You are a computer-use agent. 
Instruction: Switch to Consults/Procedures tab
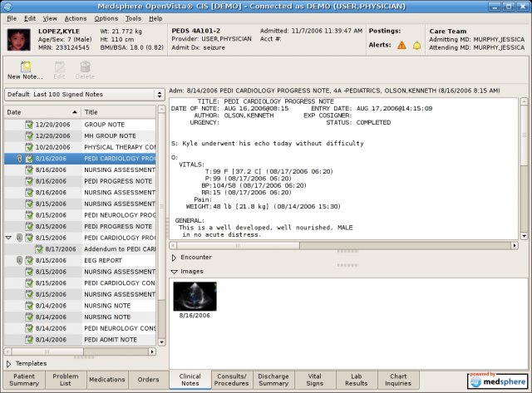[x=231, y=380]
